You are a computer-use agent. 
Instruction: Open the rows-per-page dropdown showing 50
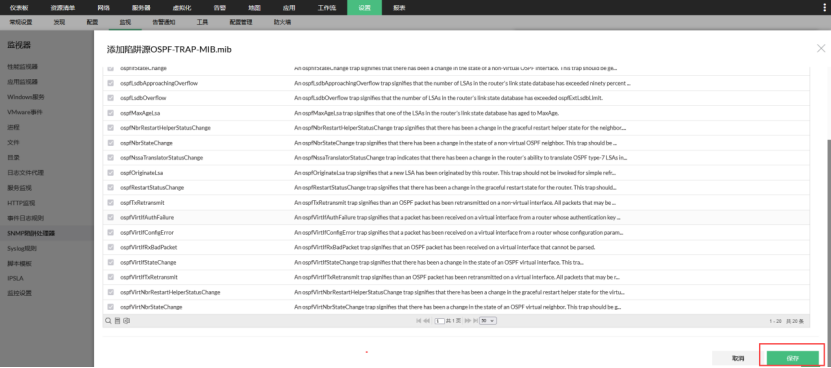pyautogui.click(x=488, y=321)
